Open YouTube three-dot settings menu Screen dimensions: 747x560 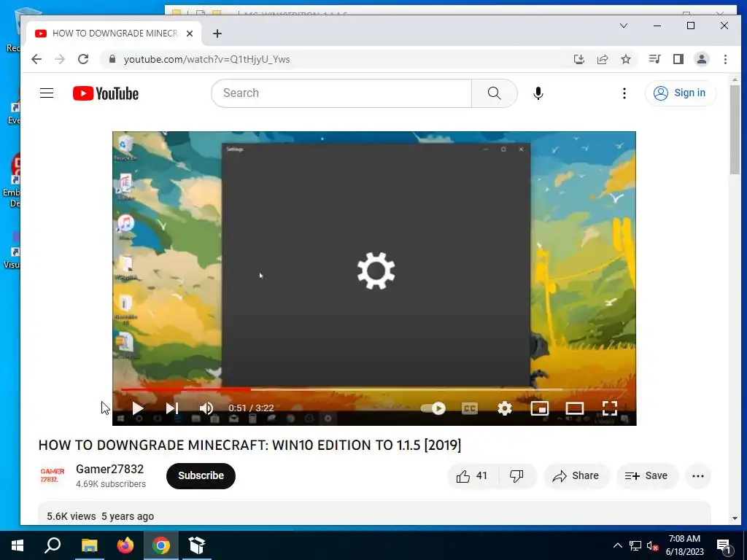tap(624, 93)
